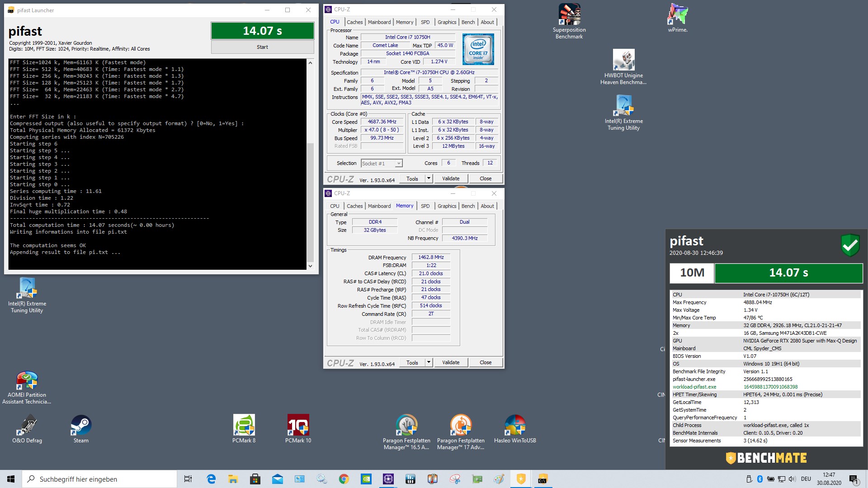The image size is (868, 488).
Task: Launch Microsoft Edge from the taskbar
Action: (x=211, y=479)
